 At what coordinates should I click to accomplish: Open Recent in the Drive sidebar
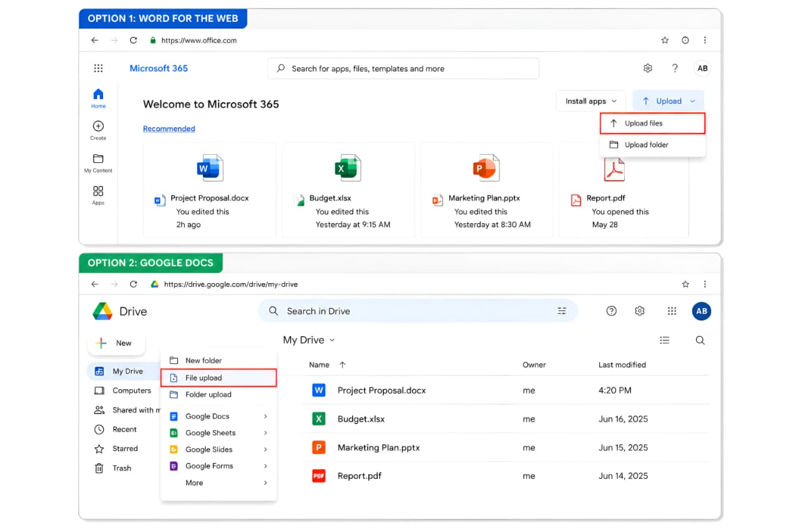click(115, 429)
